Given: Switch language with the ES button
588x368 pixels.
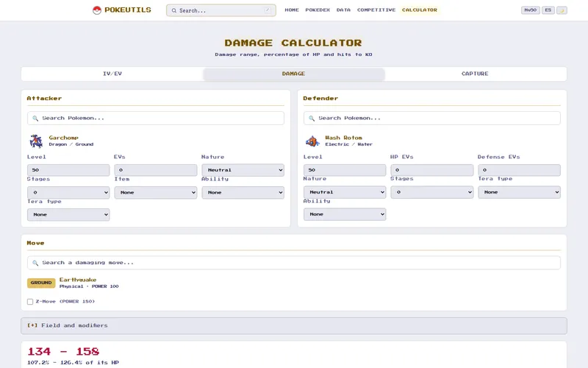Looking at the screenshot, I should coord(548,10).
